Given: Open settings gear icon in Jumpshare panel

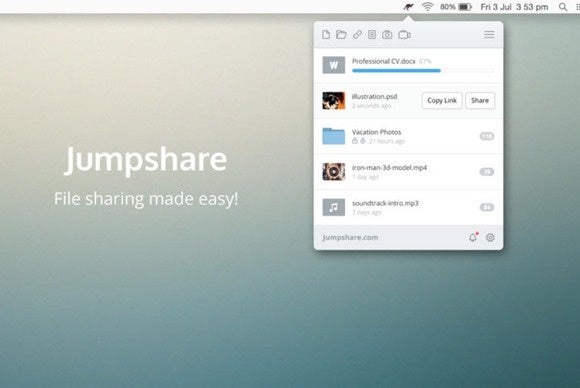Looking at the screenshot, I should point(490,237).
